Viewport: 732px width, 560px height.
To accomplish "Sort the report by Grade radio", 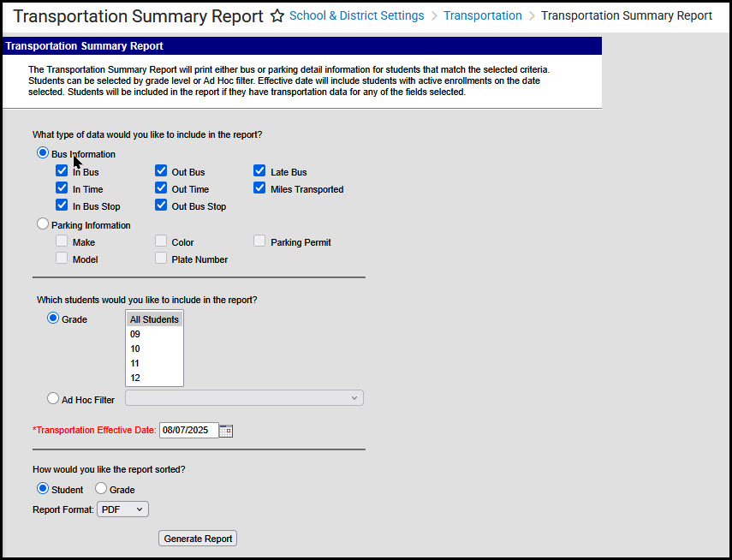I will click(x=101, y=488).
